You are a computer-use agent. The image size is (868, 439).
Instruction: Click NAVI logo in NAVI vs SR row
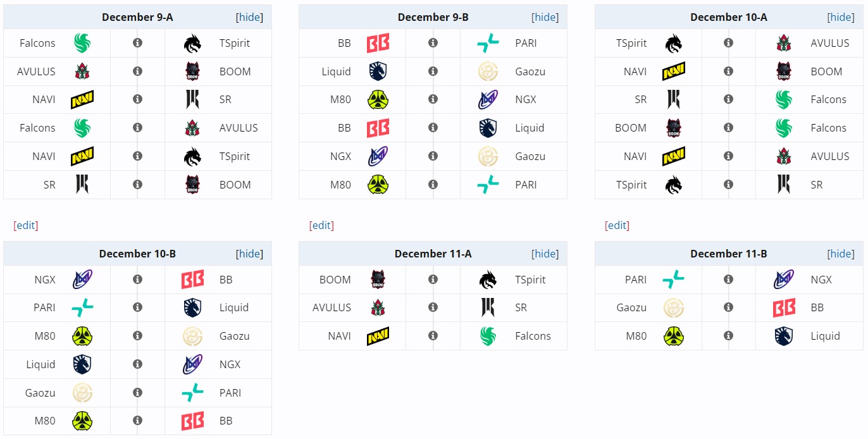click(82, 99)
